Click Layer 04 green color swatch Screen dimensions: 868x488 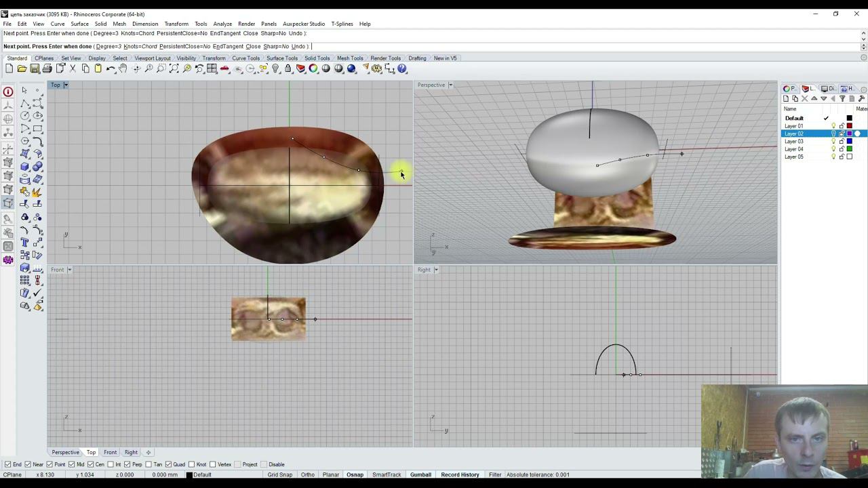tap(849, 149)
